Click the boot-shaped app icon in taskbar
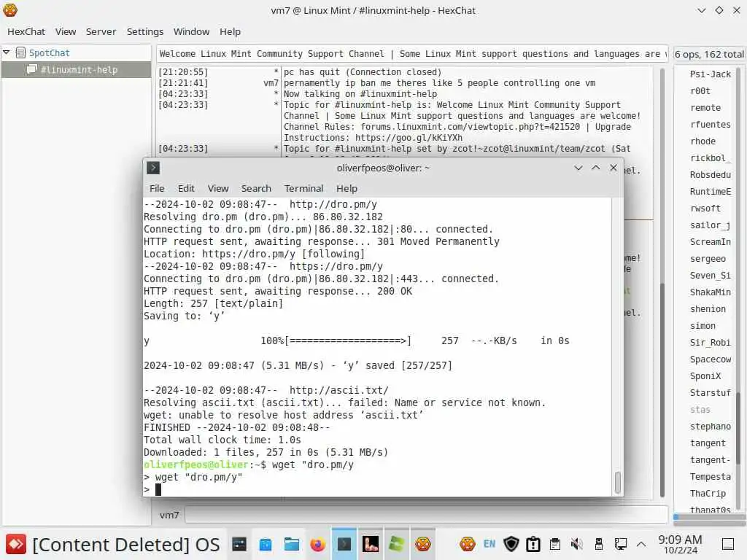747x560 pixels. tap(370, 544)
